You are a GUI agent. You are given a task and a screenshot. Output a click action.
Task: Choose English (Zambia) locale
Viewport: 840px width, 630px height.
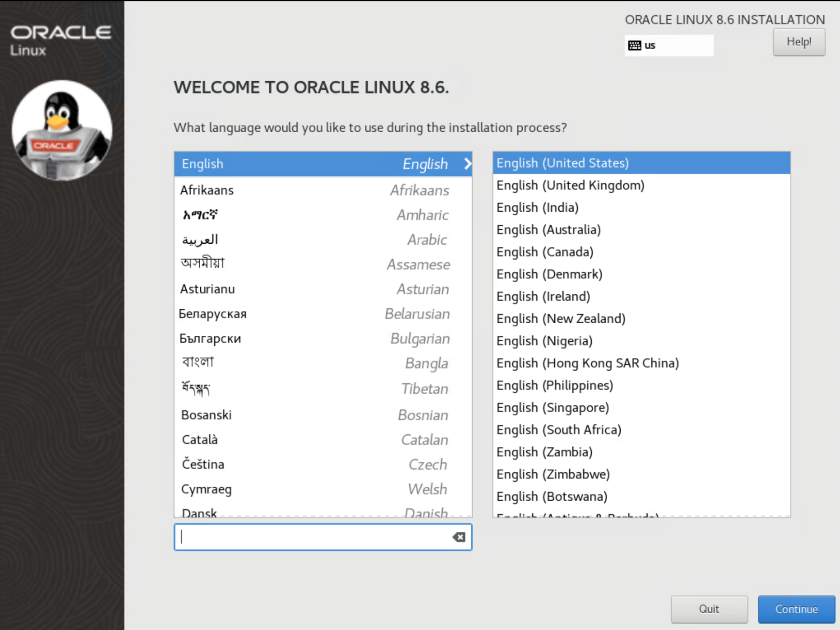[x=642, y=452]
